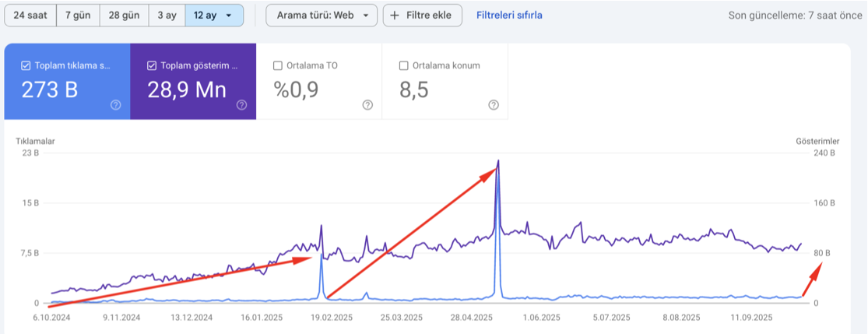Choose the 28 gün time range
Image resolution: width=868 pixels, height=334 pixels.
pyautogui.click(x=125, y=16)
